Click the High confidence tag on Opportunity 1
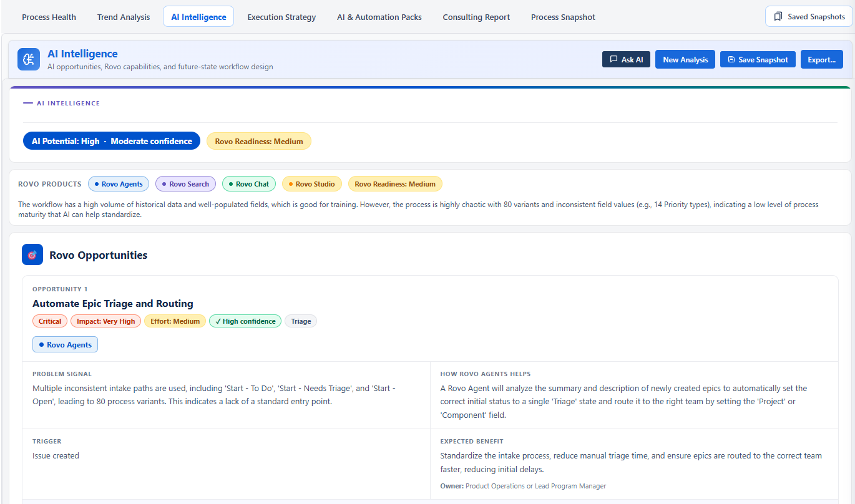 tap(245, 321)
